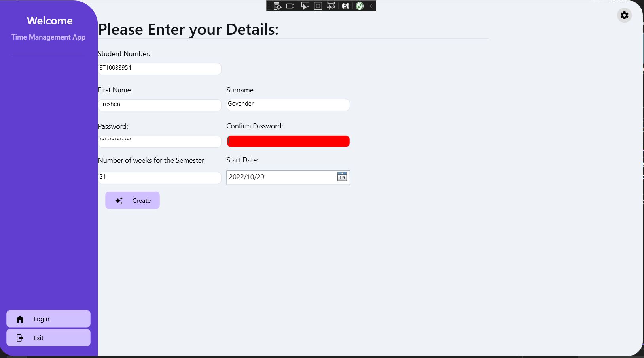
Task: Click the green Hot Reload status check
Action: coord(359,6)
